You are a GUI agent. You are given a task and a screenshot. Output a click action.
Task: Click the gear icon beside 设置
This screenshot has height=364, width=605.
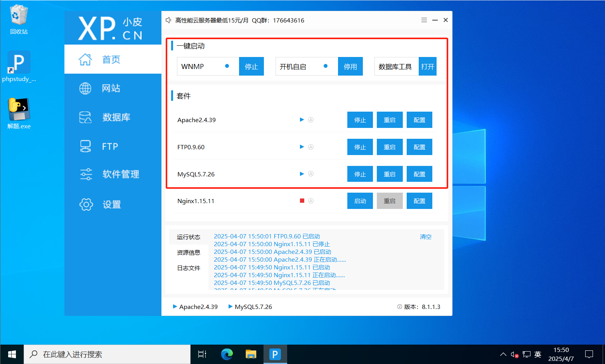click(x=86, y=204)
